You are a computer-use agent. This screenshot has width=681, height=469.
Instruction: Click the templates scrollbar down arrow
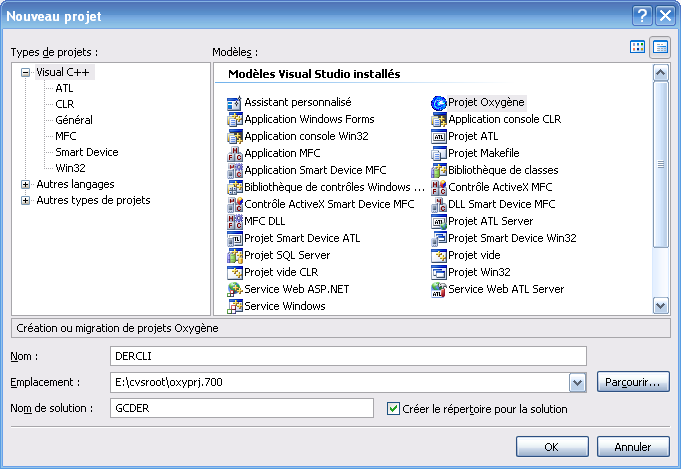pyautogui.click(x=661, y=306)
